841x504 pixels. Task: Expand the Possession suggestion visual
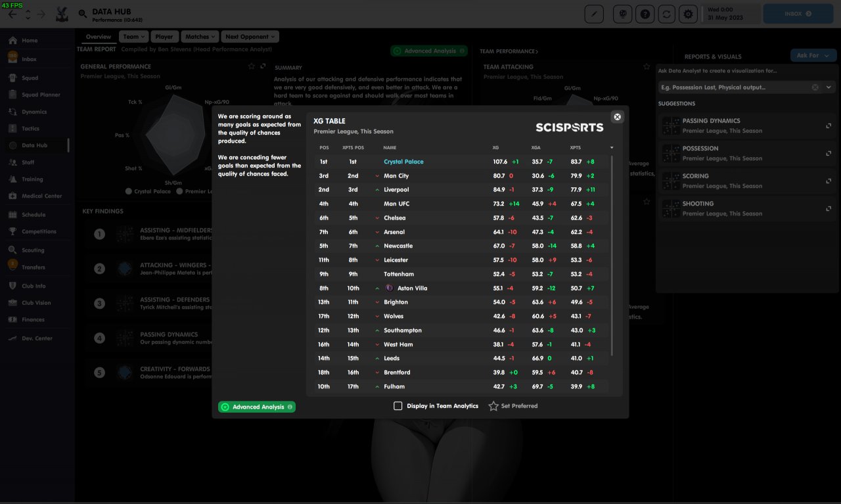point(829,153)
